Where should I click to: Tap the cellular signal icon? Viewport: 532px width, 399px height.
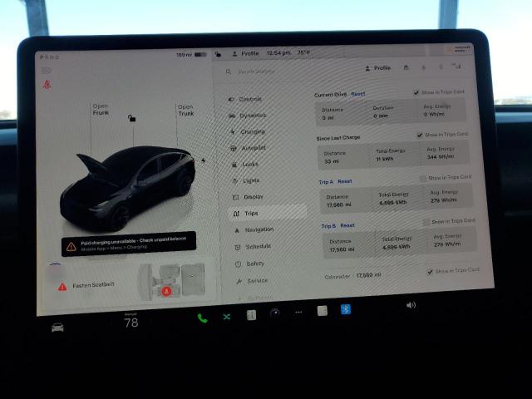pyautogui.click(x=457, y=66)
